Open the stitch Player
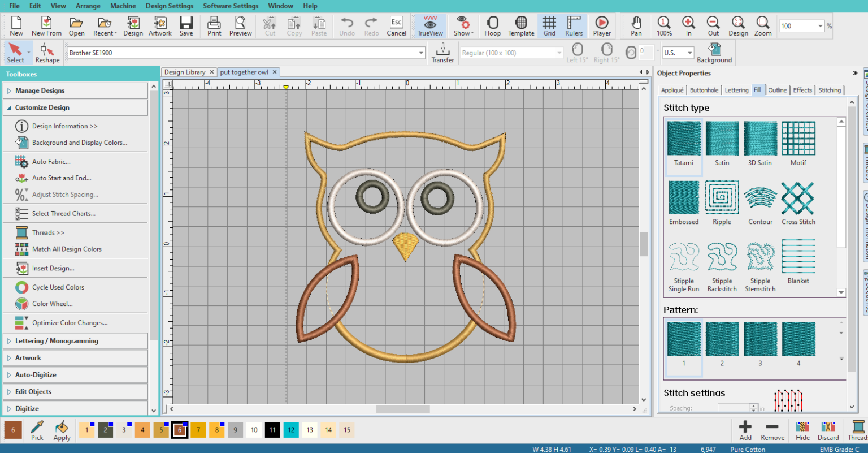868x453 pixels. 602,26
